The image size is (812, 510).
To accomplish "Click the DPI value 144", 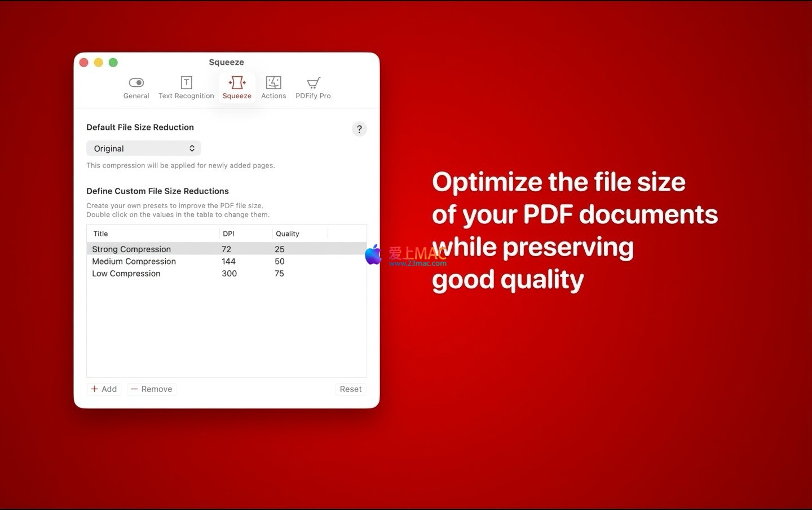I will [x=228, y=261].
